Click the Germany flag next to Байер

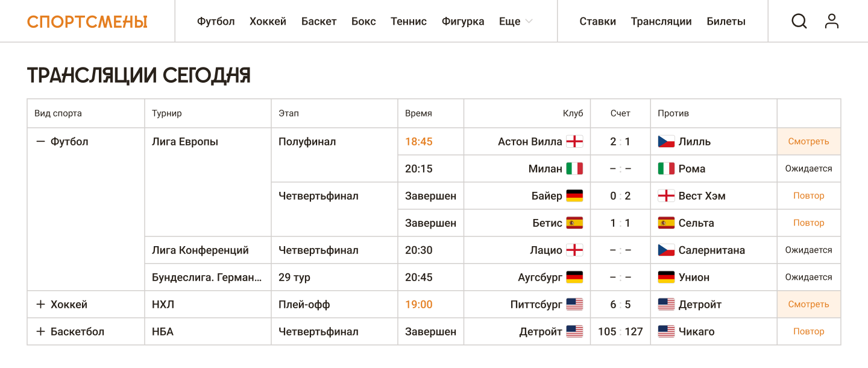[x=574, y=196]
